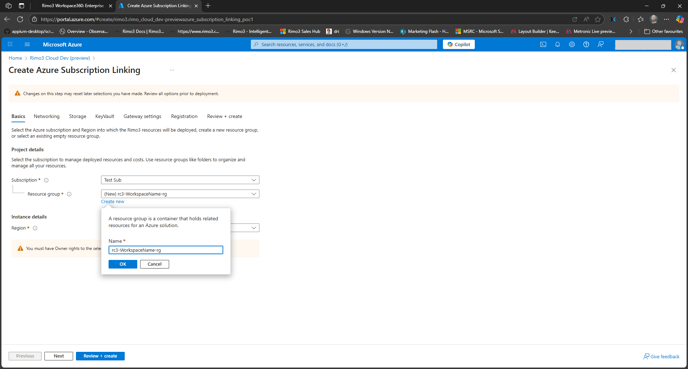Click the Subscription info icon
Viewport: 688px width, 369px height.
tap(46, 180)
